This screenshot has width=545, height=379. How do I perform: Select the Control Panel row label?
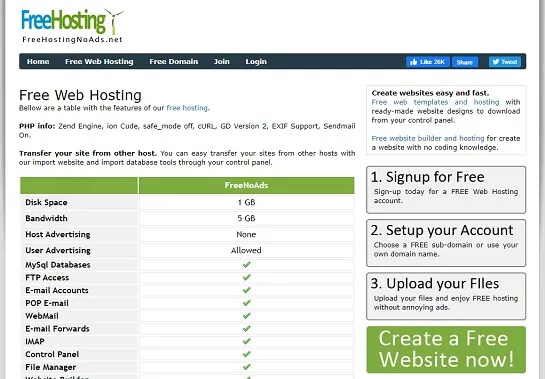point(52,354)
